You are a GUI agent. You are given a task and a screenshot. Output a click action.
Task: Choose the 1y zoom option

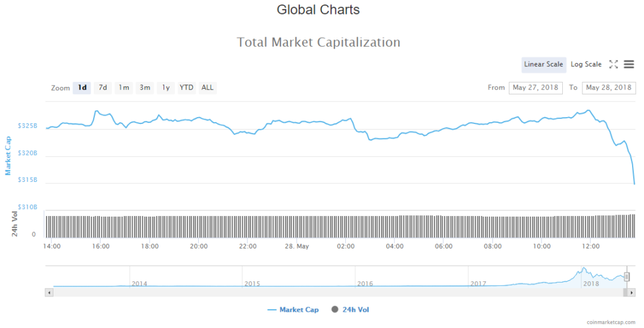point(165,88)
